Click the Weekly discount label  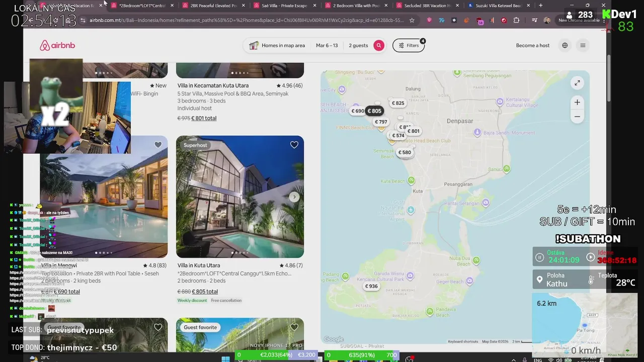[x=192, y=301]
